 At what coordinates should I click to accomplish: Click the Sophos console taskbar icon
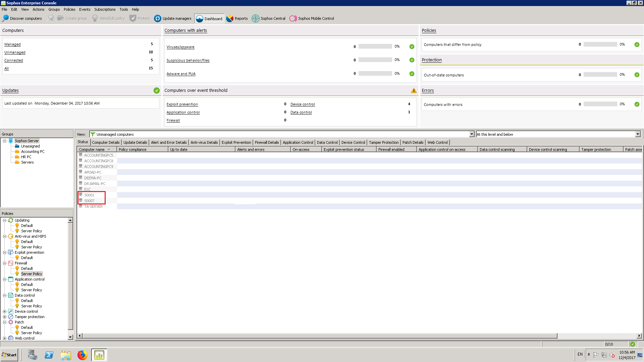99,355
